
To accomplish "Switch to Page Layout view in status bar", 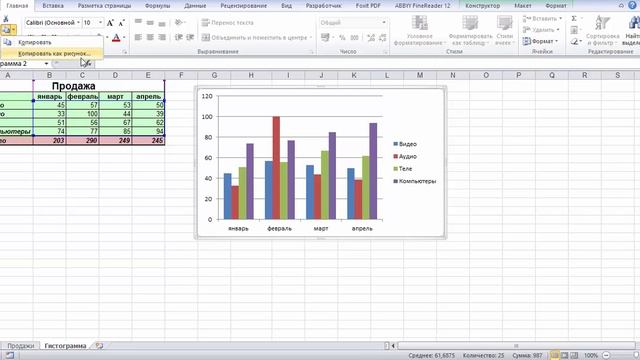I will click(564, 356).
